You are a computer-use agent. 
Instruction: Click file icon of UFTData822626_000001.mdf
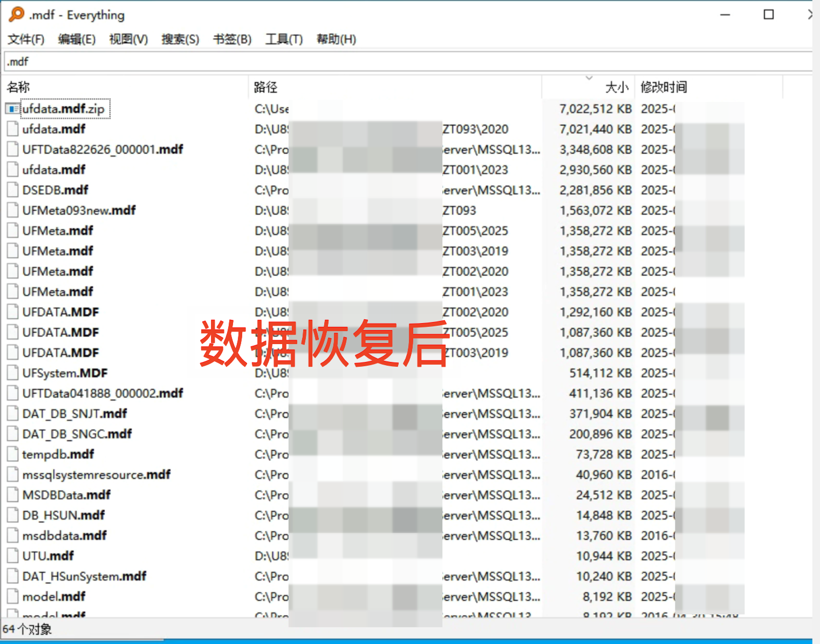pyautogui.click(x=13, y=149)
